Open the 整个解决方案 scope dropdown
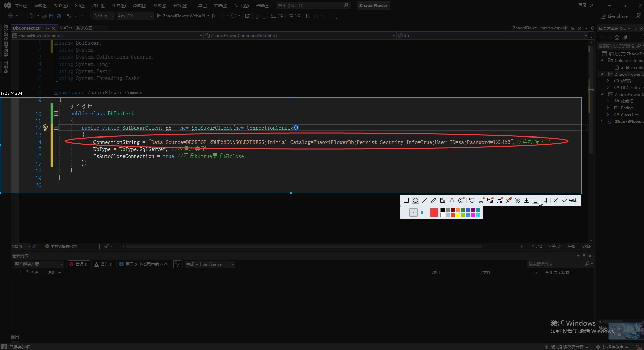 [38, 264]
